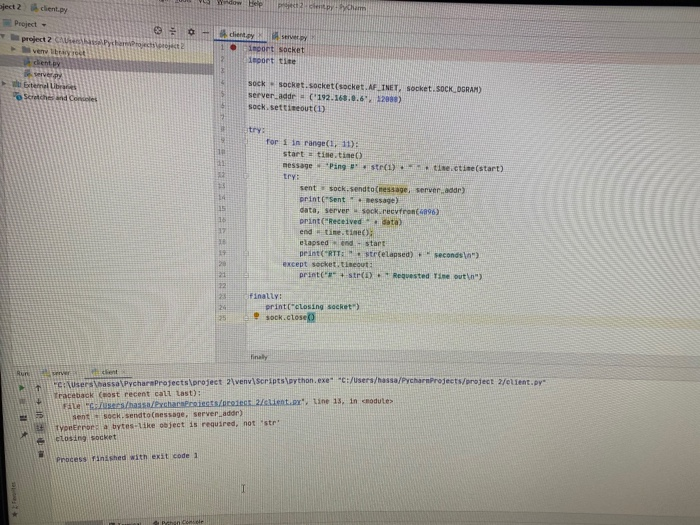Image resolution: width=700 pixels, height=525 pixels.
Task: Pin the Run tab with pin icon
Action: click(24, 434)
